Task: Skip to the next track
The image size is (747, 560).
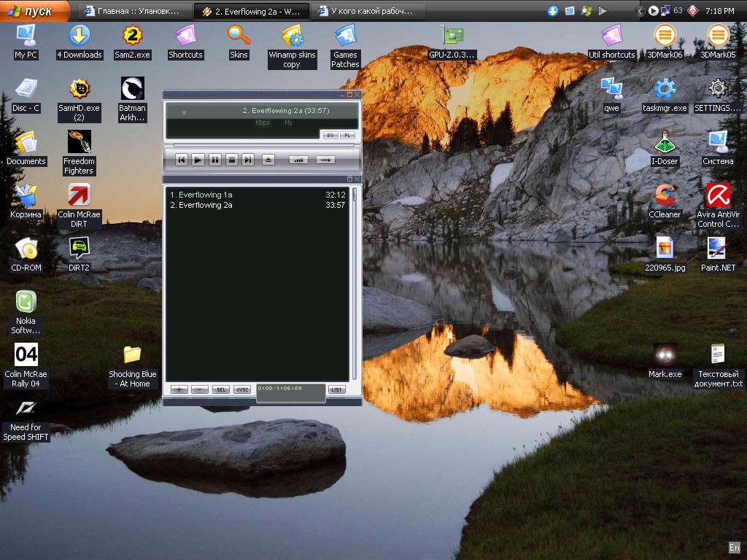Action: (x=248, y=160)
